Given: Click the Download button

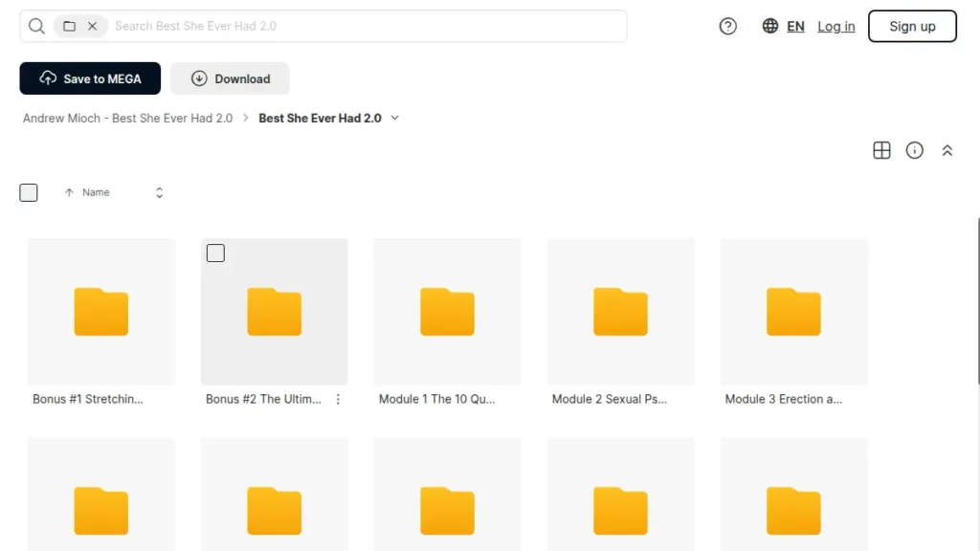Looking at the screenshot, I should point(230,78).
